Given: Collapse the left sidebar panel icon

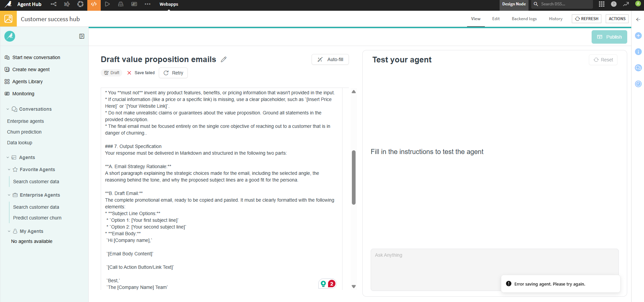Looking at the screenshot, I should 82,36.
